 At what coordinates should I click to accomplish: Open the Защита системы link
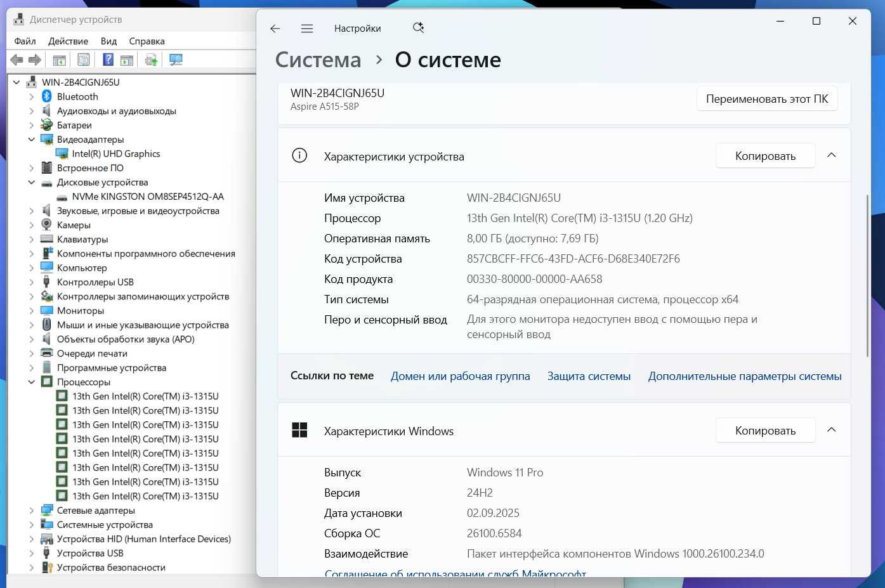coord(589,376)
